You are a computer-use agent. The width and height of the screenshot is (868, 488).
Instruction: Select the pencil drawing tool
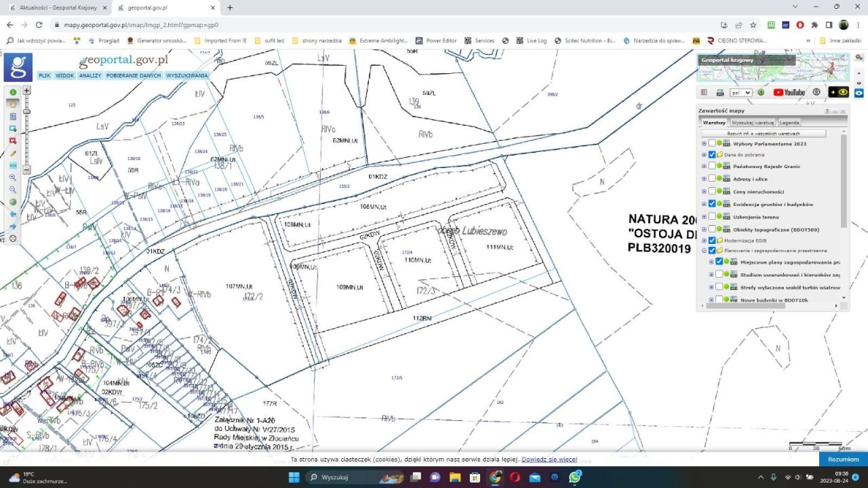point(13,153)
